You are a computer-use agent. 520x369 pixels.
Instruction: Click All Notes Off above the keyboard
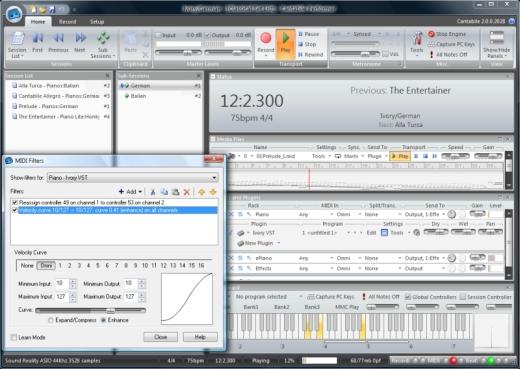(381, 297)
